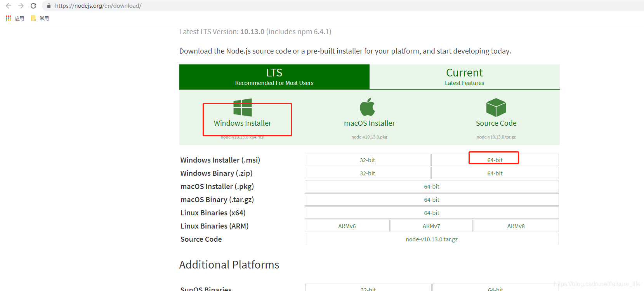Click the Windows Binary (.zip) row label
Image resolution: width=644 pixels, height=291 pixels.
(216, 173)
